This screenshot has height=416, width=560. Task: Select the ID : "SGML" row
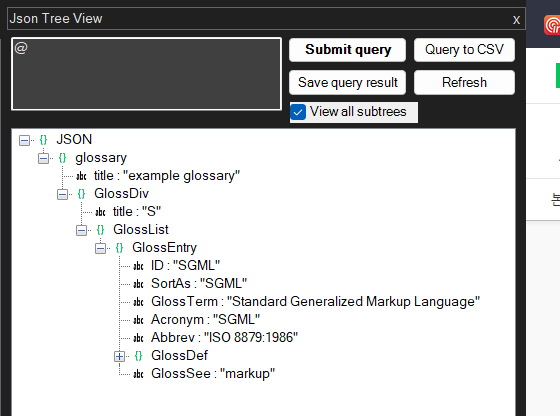click(x=185, y=266)
